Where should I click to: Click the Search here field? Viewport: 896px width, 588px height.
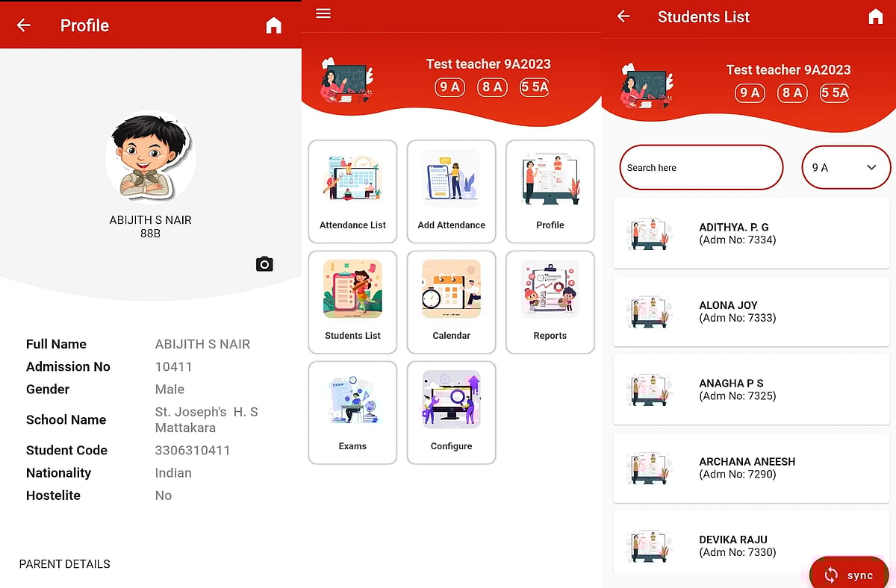click(700, 168)
